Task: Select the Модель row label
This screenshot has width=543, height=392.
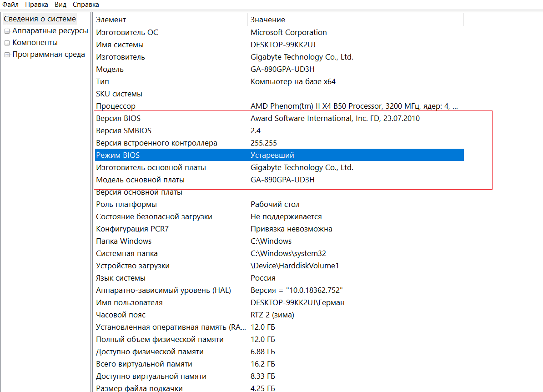Action: (110, 69)
